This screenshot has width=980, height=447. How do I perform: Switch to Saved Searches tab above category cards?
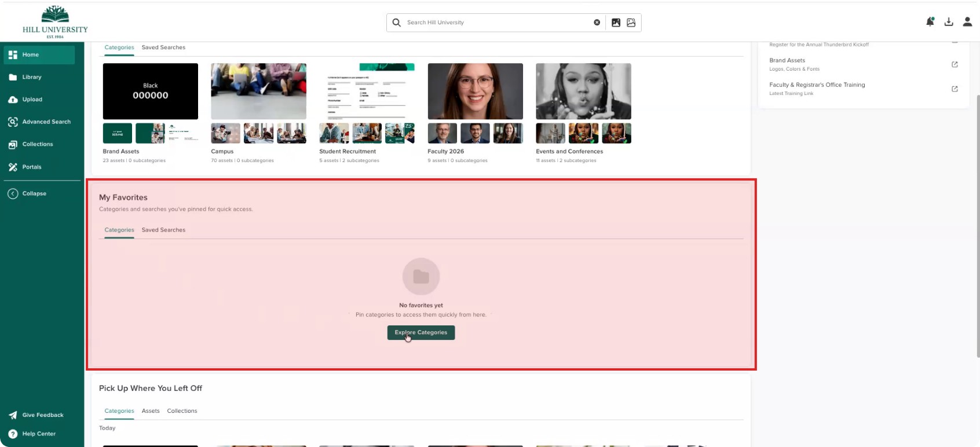click(x=163, y=47)
